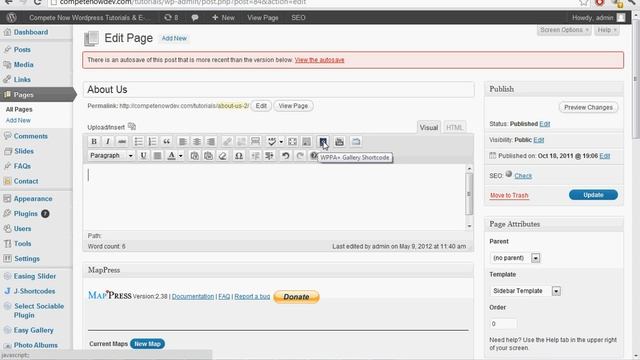The height and width of the screenshot is (360, 640).
Task: Open Upload/Insert media icon
Action: [x=132, y=127]
